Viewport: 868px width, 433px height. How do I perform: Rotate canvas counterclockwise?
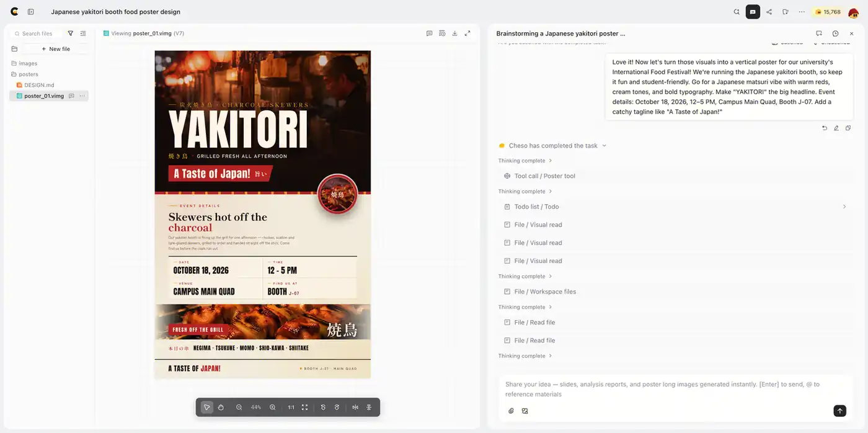pyautogui.click(x=323, y=408)
